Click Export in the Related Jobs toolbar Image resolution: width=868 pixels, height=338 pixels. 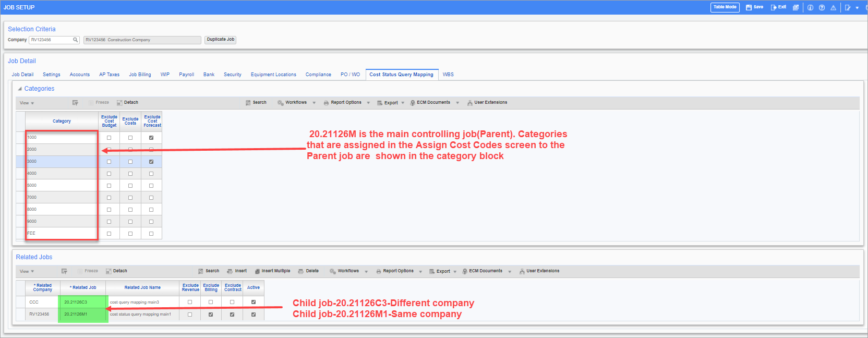pos(440,271)
